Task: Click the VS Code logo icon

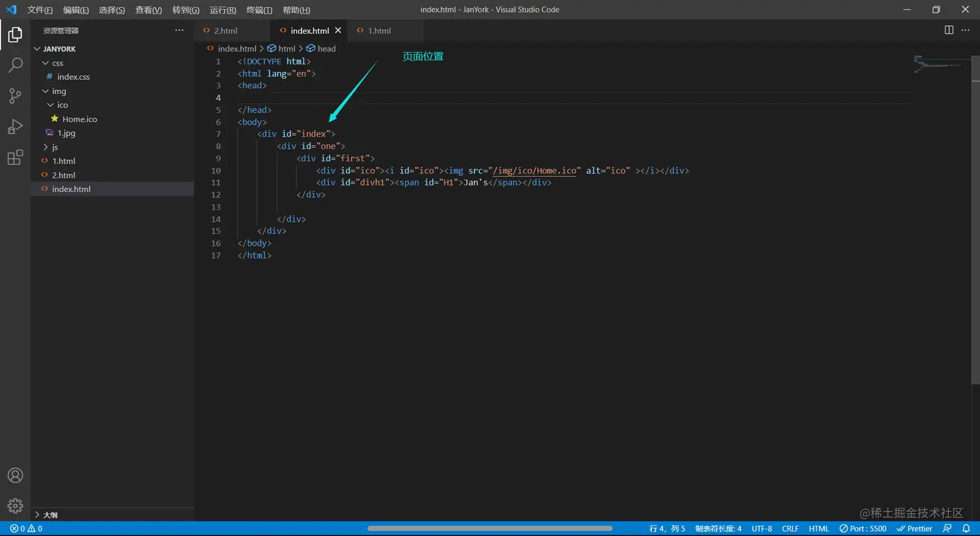Action: point(11,10)
